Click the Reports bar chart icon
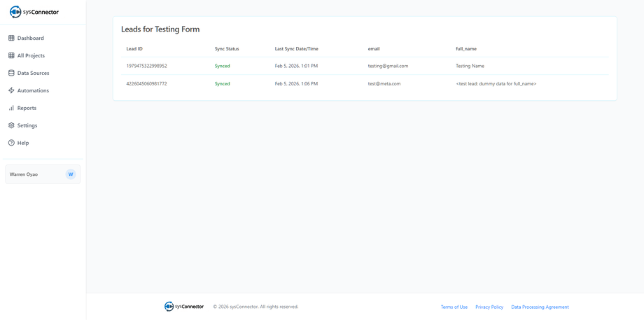Viewport: 644px width, 320px height. (x=11, y=108)
